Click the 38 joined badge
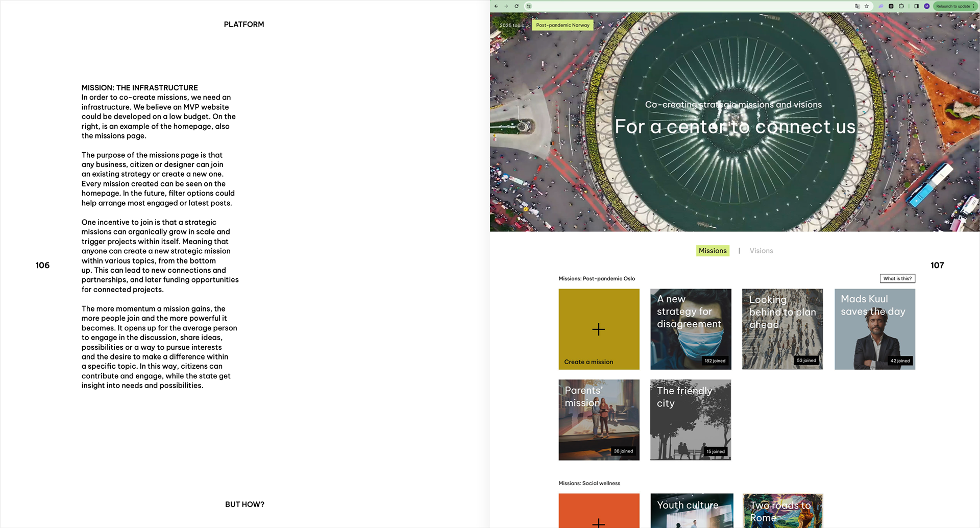 [x=623, y=451]
